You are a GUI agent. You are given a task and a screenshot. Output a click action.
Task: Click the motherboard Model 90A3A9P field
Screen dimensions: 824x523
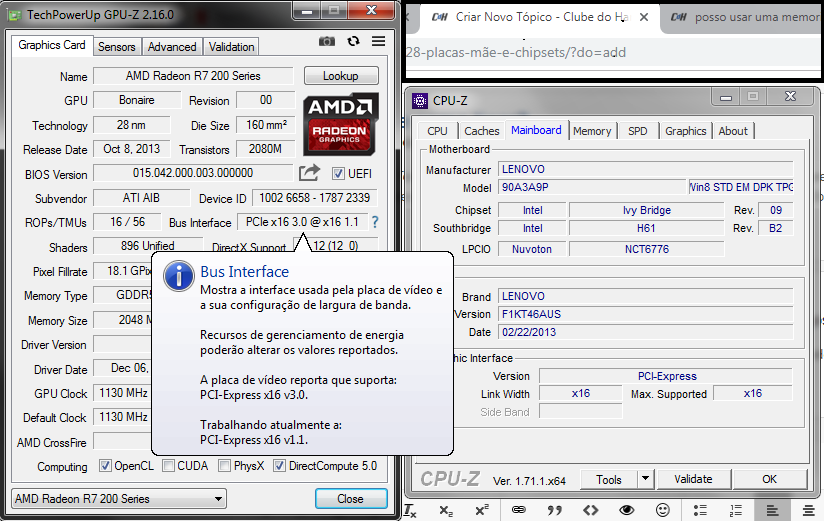point(592,187)
